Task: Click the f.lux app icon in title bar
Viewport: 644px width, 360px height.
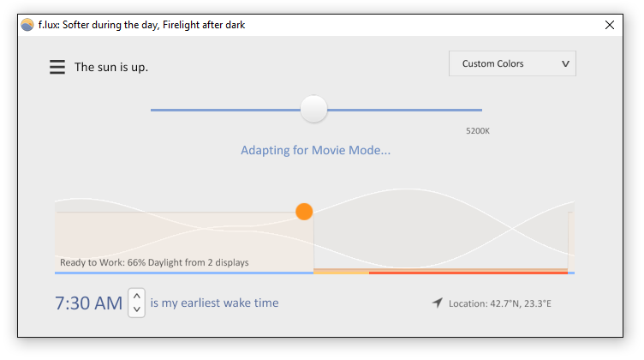Action: pos(27,25)
